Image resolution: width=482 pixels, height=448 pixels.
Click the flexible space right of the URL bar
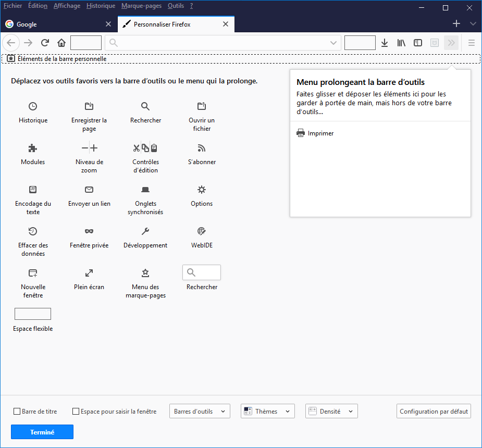point(360,43)
